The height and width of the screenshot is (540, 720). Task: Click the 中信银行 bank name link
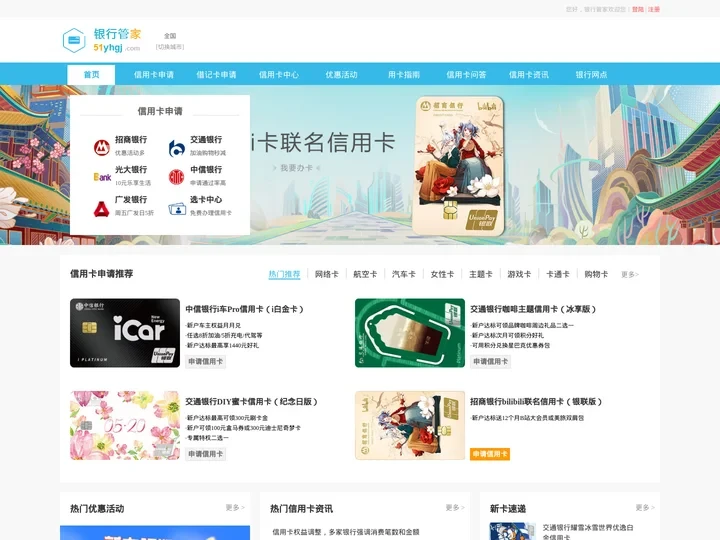click(206, 169)
